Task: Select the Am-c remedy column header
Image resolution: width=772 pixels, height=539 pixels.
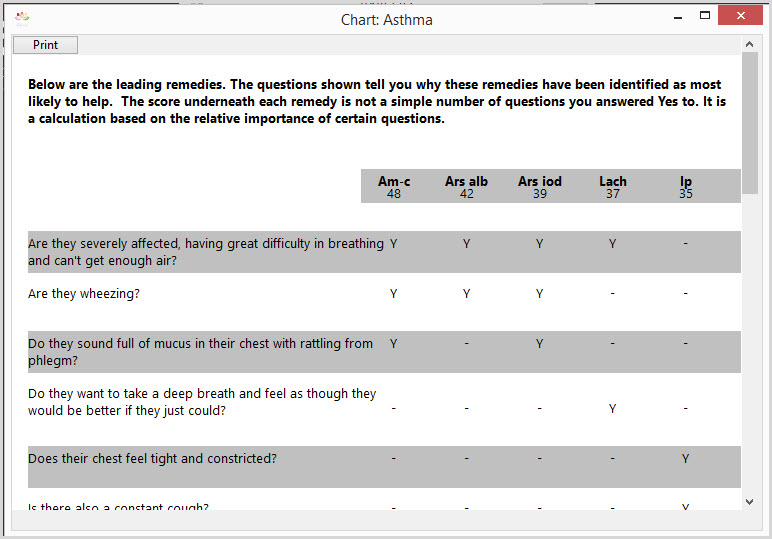Action: pos(394,187)
